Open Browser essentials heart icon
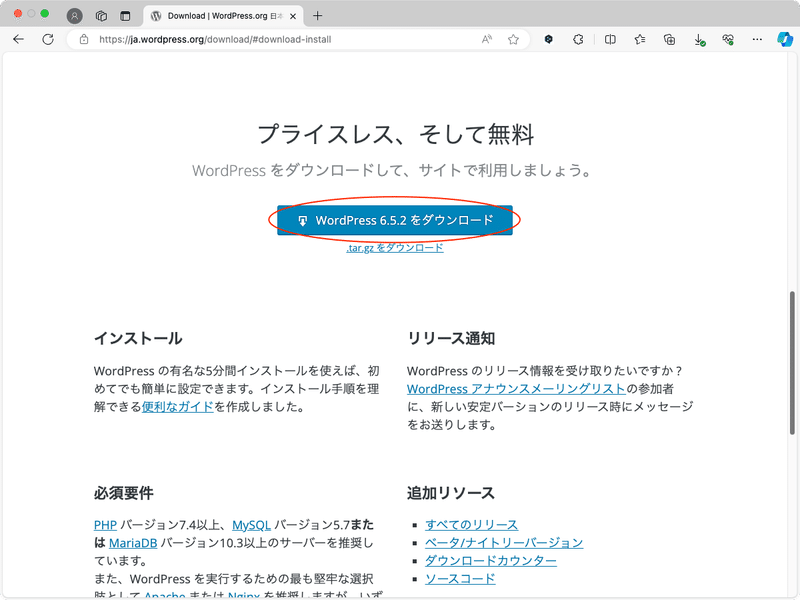Screen dimensions: 800x600 click(x=728, y=39)
